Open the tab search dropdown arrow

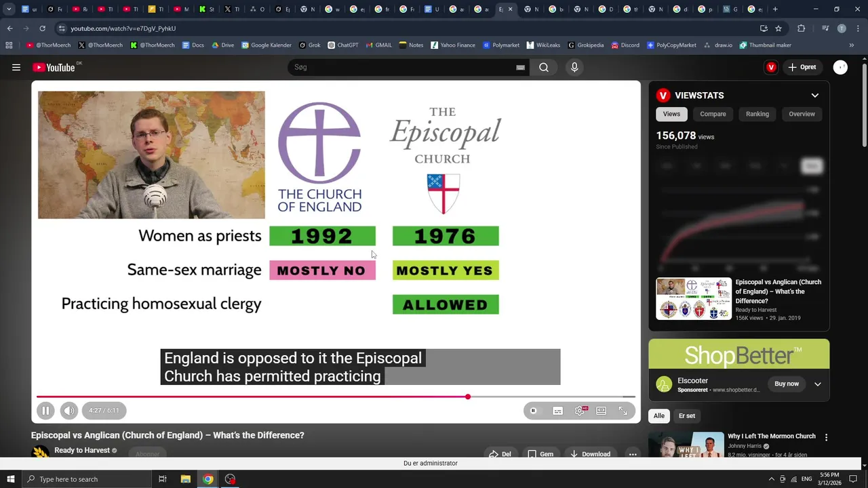(9, 9)
